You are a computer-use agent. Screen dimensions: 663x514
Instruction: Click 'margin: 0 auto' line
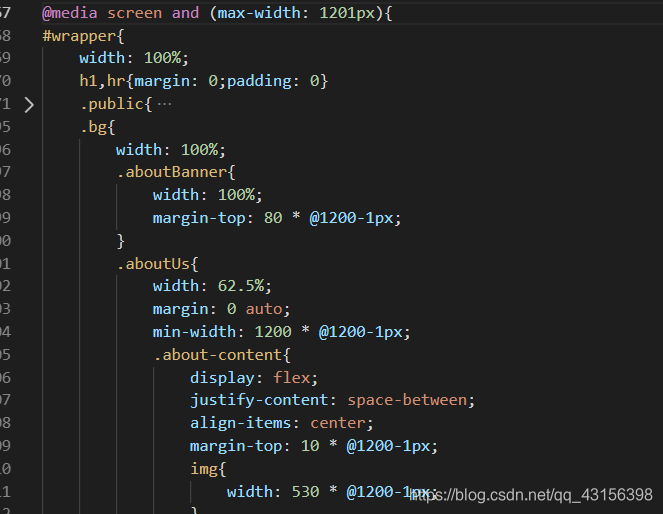click(x=221, y=309)
